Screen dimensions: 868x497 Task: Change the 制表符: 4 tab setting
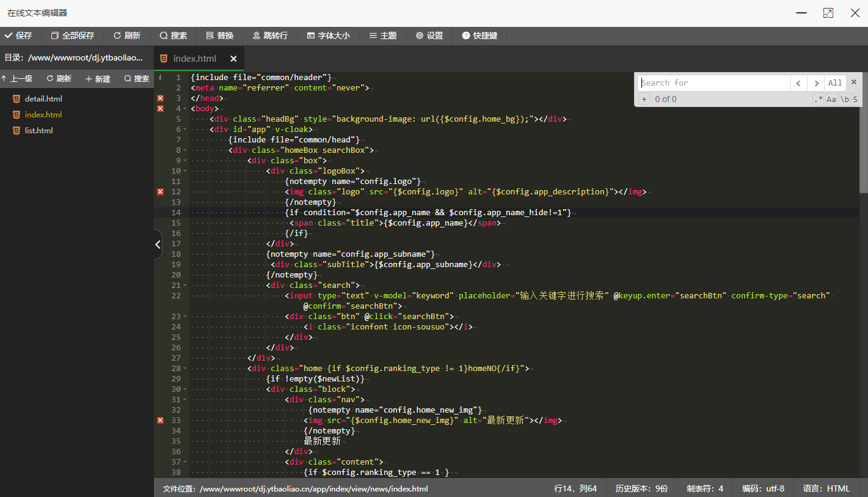[705, 488]
